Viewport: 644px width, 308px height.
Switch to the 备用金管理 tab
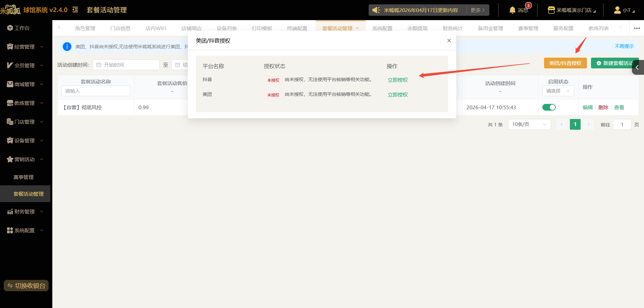point(490,28)
